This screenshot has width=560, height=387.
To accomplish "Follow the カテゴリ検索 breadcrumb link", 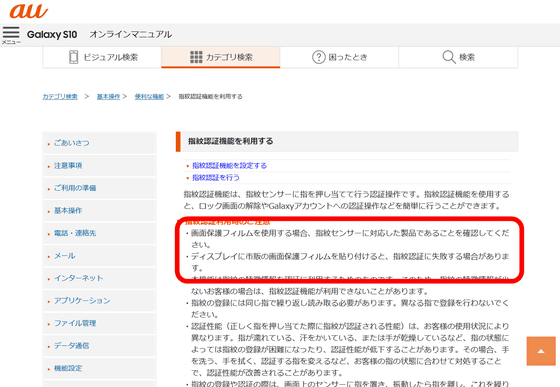I will (x=60, y=96).
